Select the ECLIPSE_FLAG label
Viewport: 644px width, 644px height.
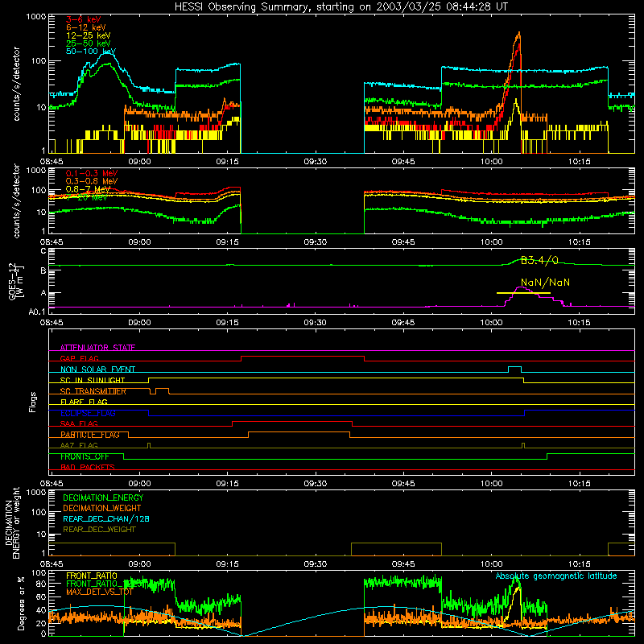pyautogui.click(x=88, y=413)
